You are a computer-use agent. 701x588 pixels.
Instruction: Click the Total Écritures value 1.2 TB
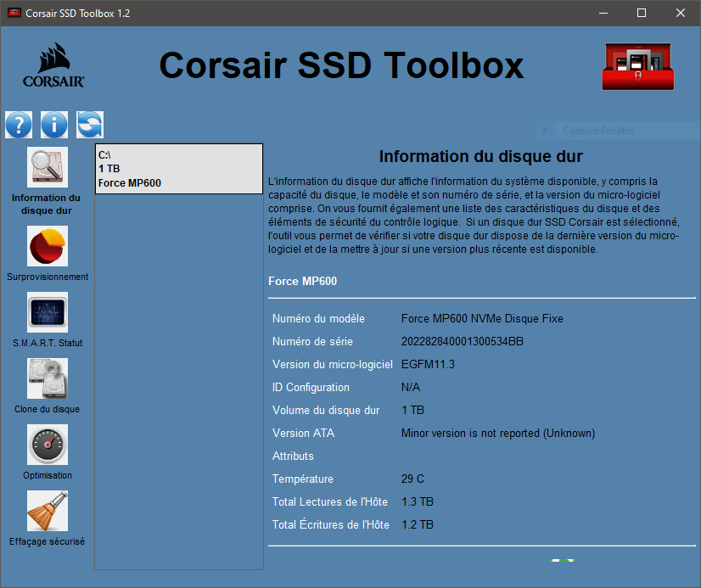tap(418, 524)
